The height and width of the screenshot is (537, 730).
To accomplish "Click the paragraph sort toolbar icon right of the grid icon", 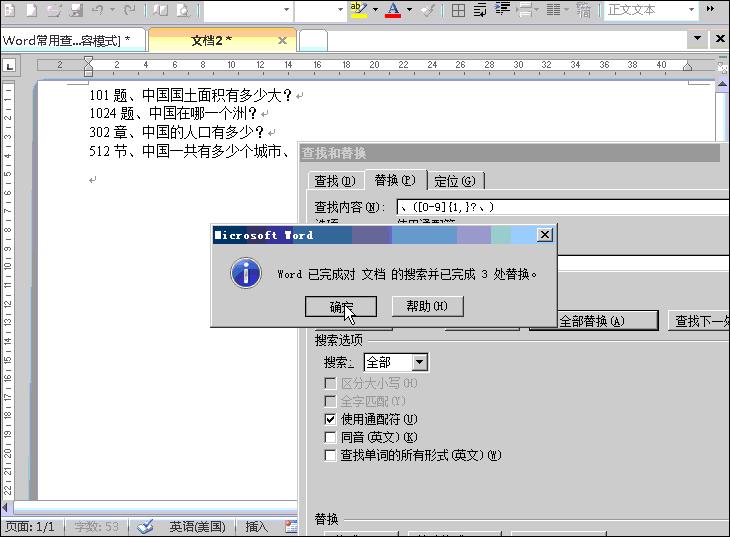I will [480, 9].
